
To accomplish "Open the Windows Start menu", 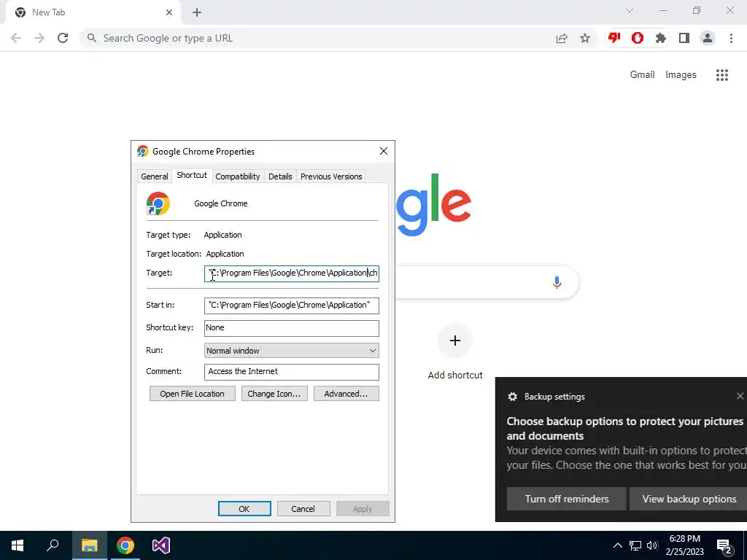I will (18, 545).
